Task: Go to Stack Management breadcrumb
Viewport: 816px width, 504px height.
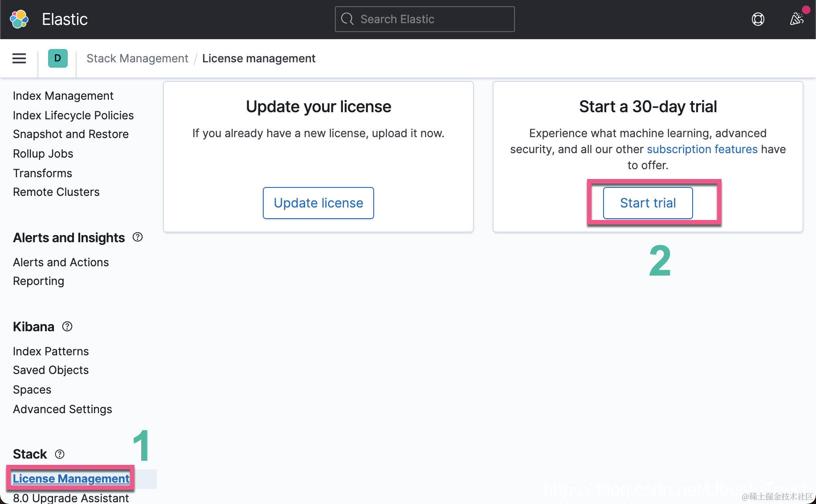Action: (x=137, y=58)
